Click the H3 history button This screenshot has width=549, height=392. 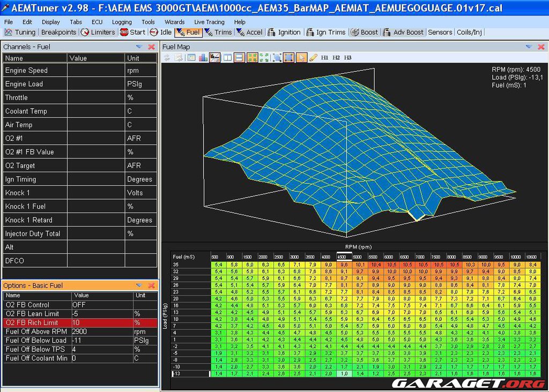click(347, 58)
